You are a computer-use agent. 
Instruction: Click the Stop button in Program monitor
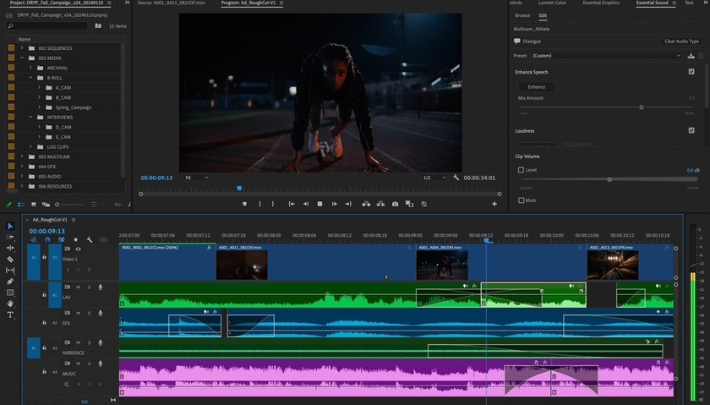pos(320,204)
